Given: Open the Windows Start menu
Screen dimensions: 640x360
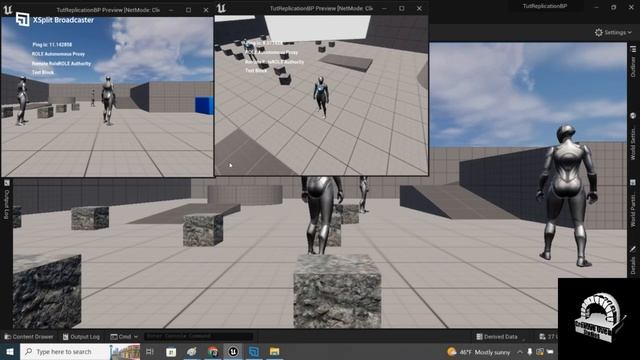Looking at the screenshot, I should coord(9,351).
